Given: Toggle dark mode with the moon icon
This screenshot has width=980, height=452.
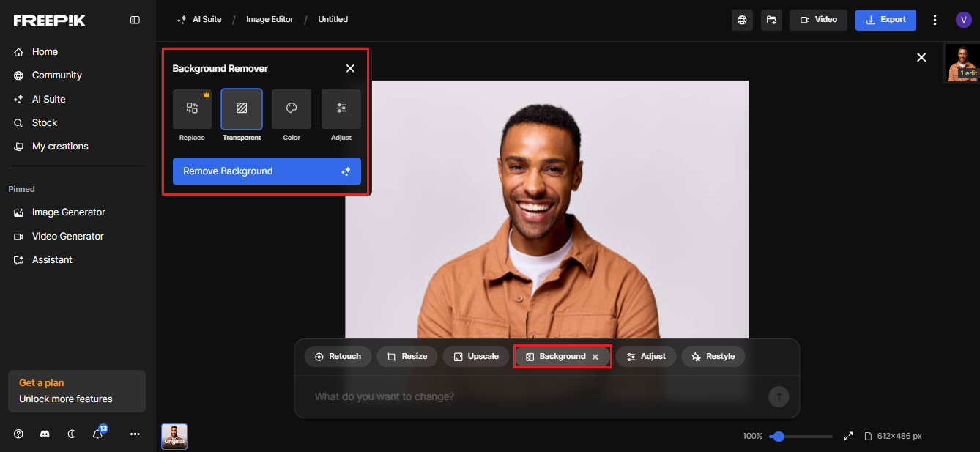Looking at the screenshot, I should pos(71,434).
